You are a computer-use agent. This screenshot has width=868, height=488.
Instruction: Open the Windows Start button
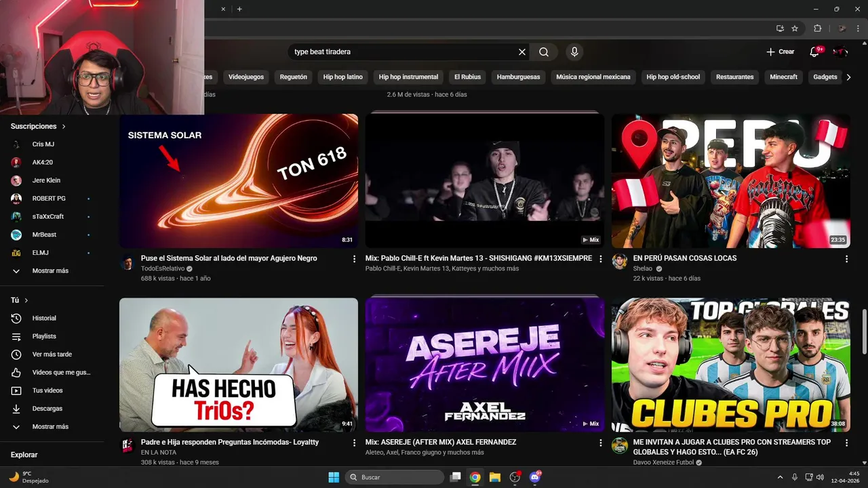click(x=334, y=477)
